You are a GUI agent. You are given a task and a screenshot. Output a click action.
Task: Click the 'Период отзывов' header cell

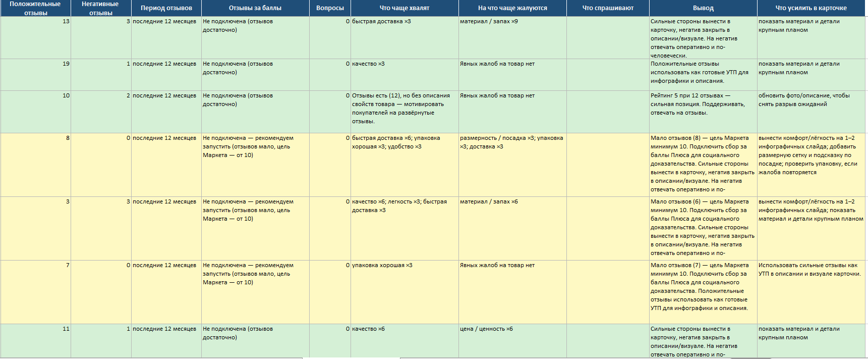166,8
